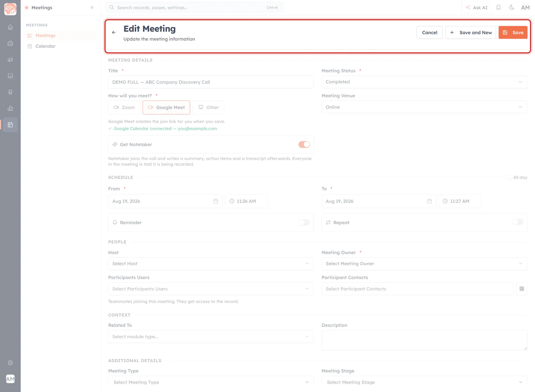
Task: Check the All day checkbox
Action: [509, 177]
